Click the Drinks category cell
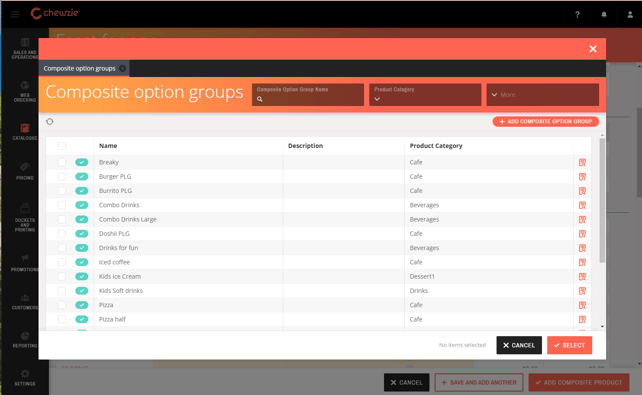 coord(419,291)
